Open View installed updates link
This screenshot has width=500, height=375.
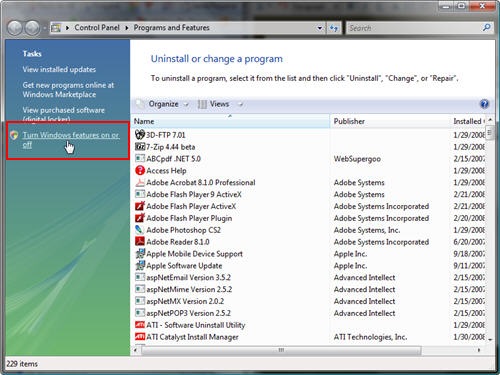point(59,69)
